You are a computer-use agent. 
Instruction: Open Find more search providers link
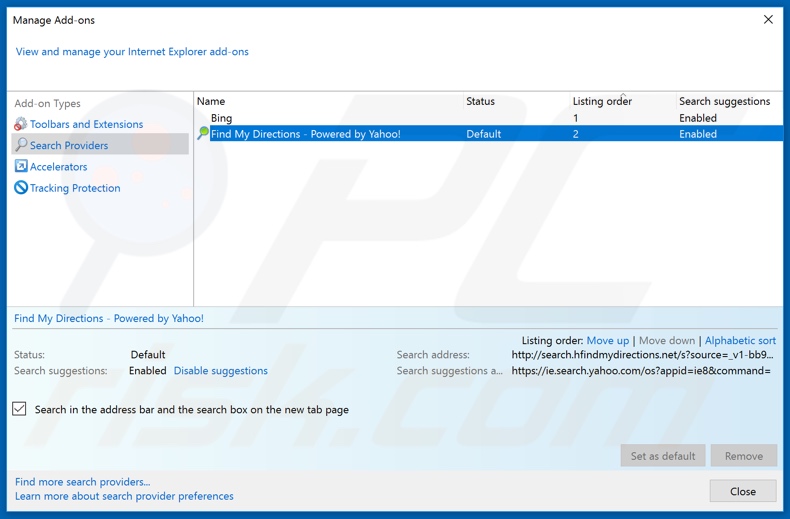83,482
